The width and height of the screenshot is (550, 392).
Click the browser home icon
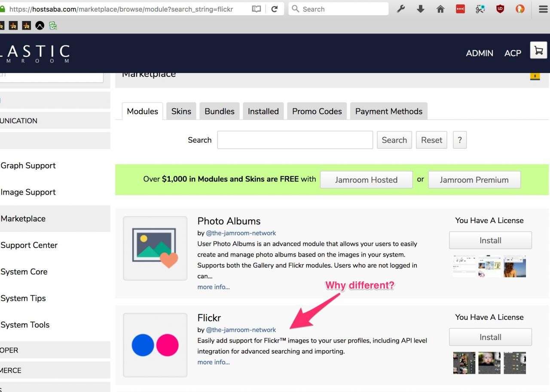click(x=440, y=9)
